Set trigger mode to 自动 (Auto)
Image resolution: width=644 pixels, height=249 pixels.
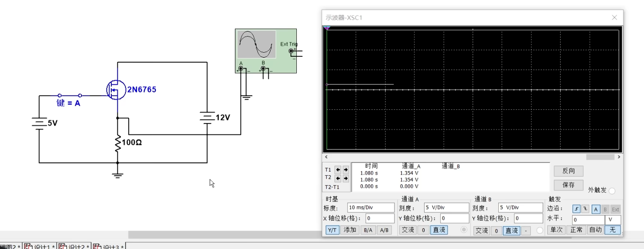595,230
